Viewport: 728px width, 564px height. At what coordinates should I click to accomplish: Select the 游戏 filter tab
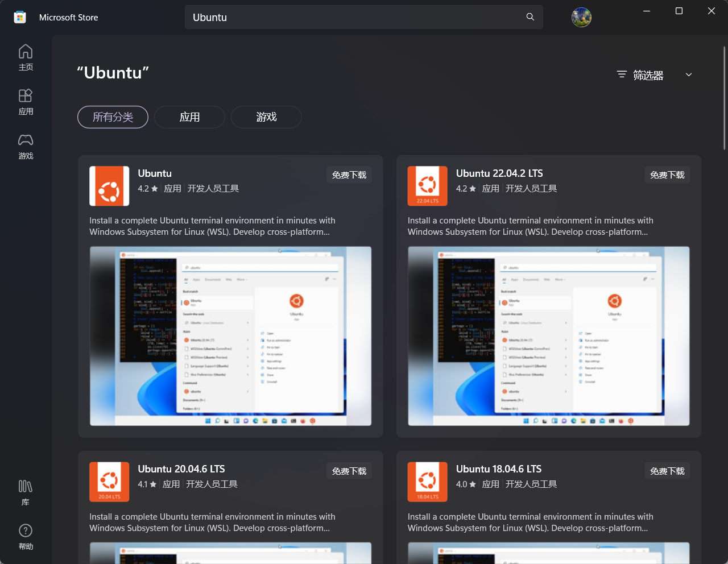(x=266, y=117)
